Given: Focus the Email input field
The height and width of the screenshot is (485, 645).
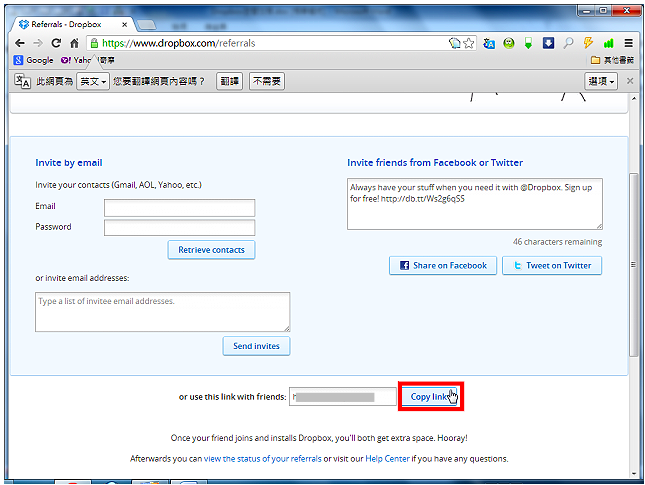Looking at the screenshot, I should click(179, 208).
